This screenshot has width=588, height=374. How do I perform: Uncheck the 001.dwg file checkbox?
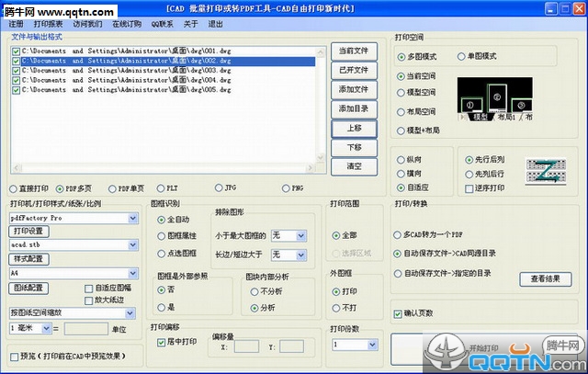(x=17, y=51)
